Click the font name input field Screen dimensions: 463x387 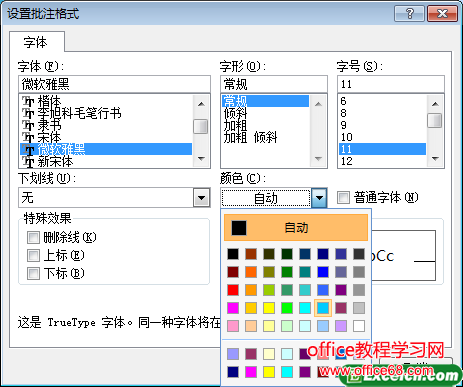pos(114,84)
